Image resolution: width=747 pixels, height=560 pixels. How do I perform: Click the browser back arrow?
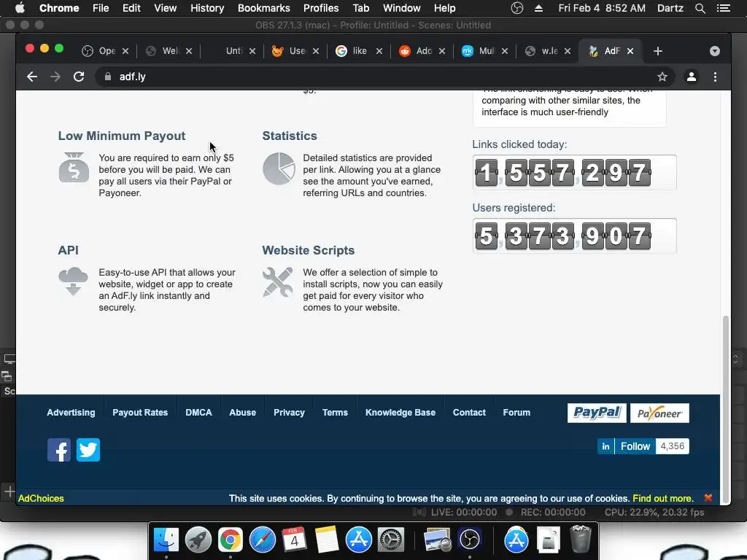tap(32, 77)
